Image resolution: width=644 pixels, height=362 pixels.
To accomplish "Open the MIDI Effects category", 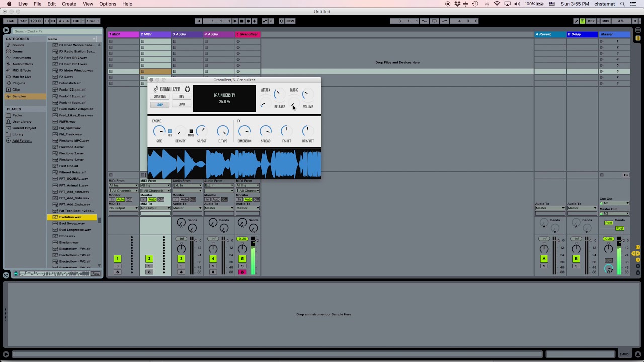I will pos(22,70).
